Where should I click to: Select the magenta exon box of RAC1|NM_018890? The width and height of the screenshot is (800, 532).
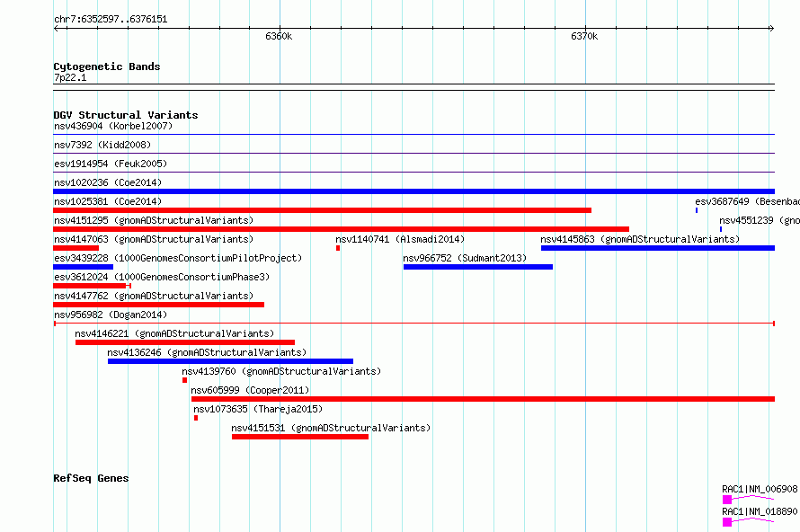(727, 522)
